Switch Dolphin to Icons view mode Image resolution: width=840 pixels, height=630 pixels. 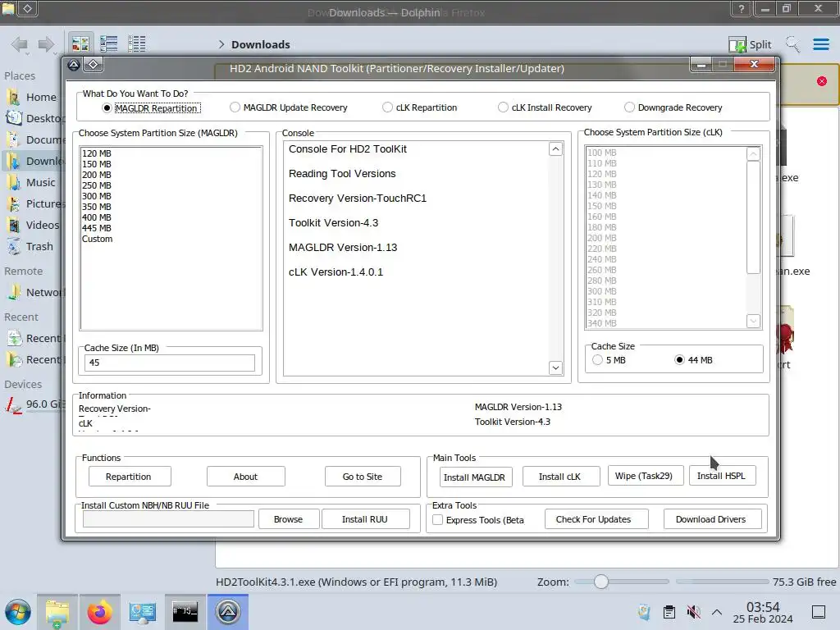click(x=81, y=44)
